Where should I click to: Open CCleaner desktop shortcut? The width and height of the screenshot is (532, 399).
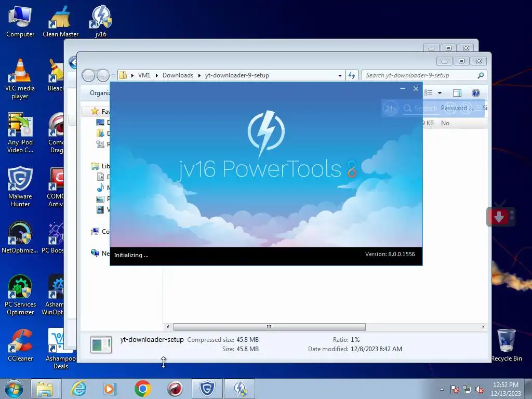(x=20, y=345)
